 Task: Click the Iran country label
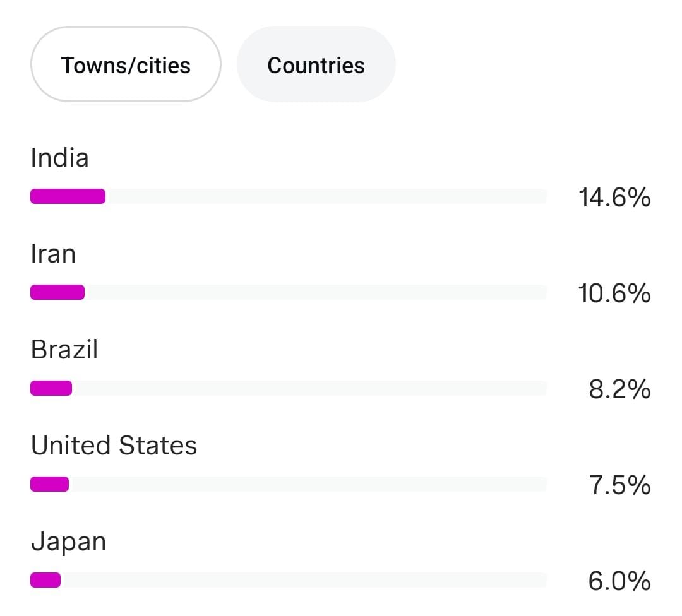pyautogui.click(x=53, y=254)
